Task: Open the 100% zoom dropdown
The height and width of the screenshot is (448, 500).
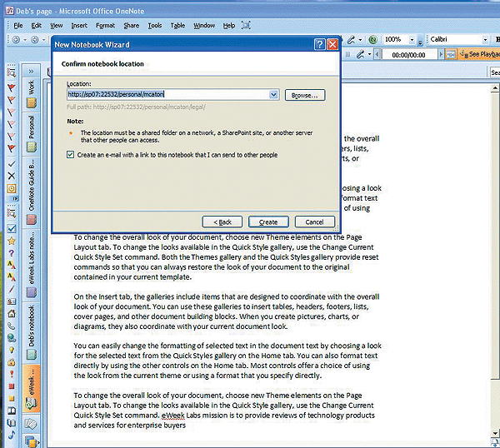Action: (x=412, y=39)
